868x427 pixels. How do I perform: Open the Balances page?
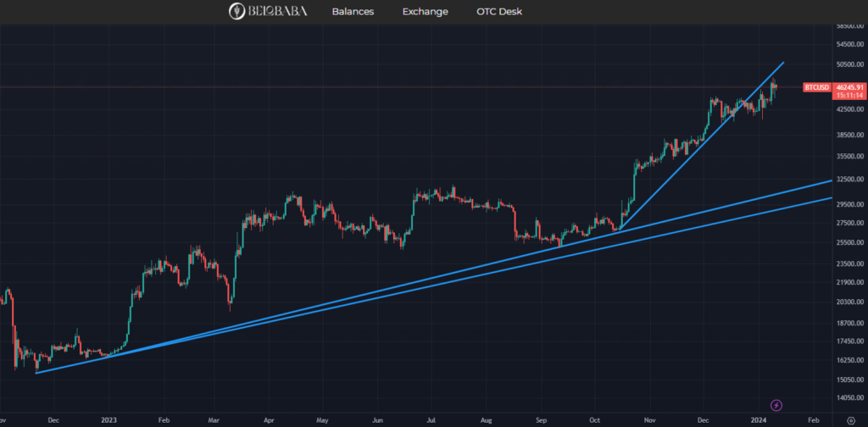click(x=353, y=12)
